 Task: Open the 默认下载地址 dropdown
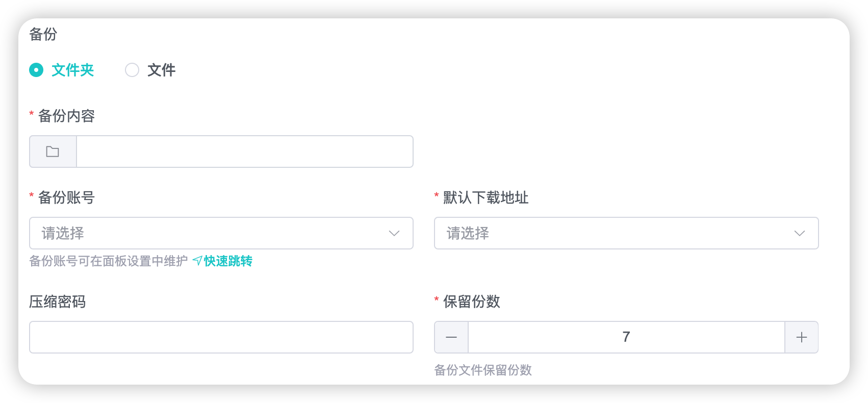[617, 233]
